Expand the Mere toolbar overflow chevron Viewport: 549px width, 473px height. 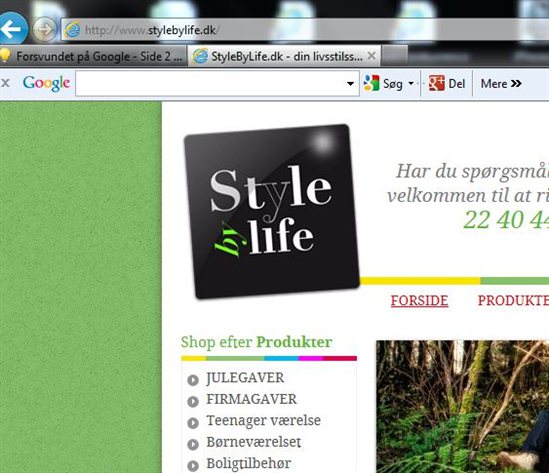pyautogui.click(x=516, y=83)
